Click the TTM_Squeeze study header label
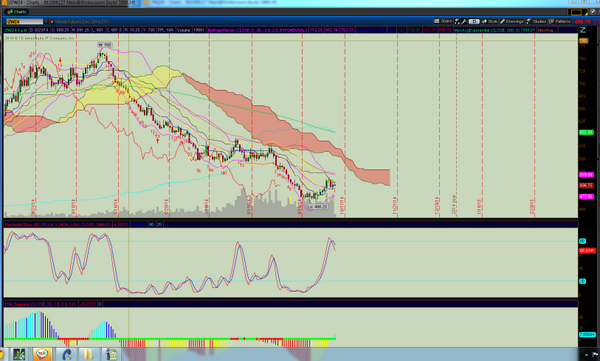The width and height of the screenshot is (600, 361). click(x=40, y=304)
